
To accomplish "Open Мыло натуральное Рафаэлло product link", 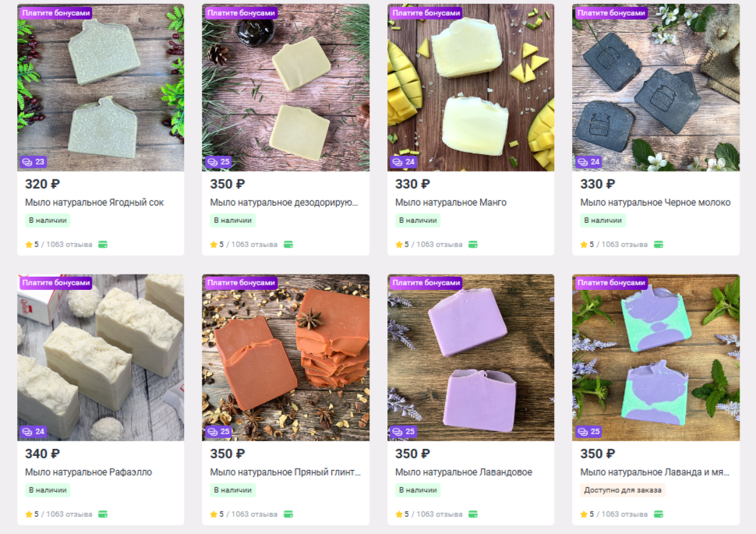I will 88,472.
